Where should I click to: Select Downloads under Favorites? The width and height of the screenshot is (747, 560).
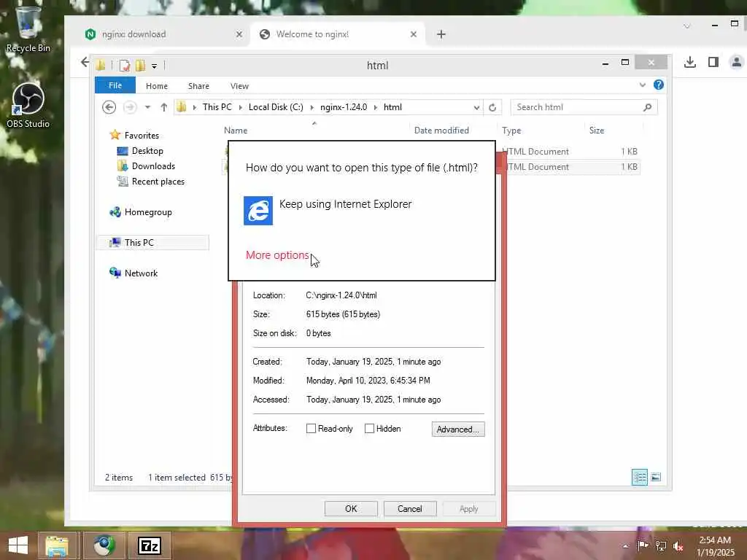(153, 166)
